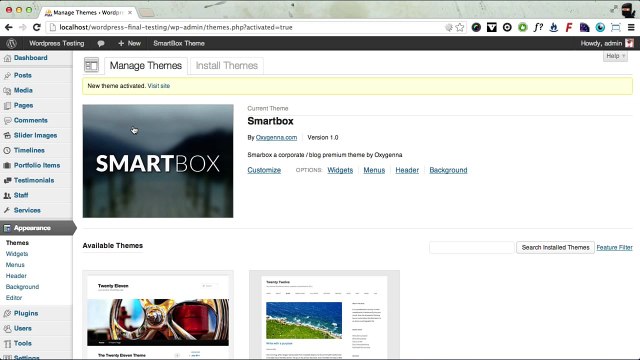Click the browser forward arrow
The image size is (640, 360).
[22, 27]
